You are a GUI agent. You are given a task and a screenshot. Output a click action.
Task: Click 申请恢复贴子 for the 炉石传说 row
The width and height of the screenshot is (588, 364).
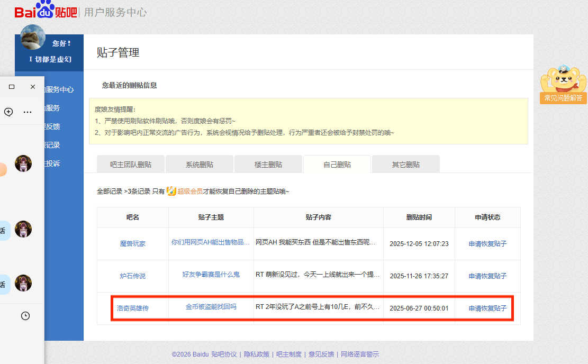487,276
